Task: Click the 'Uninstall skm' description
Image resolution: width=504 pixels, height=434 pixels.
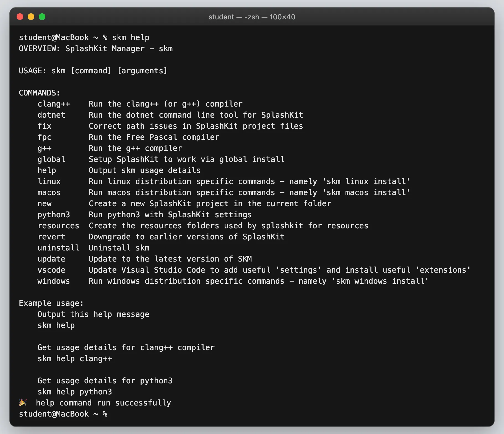Action: (x=119, y=248)
